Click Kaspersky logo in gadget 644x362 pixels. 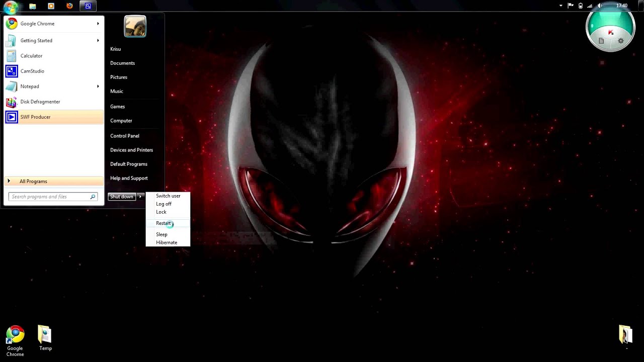(611, 33)
